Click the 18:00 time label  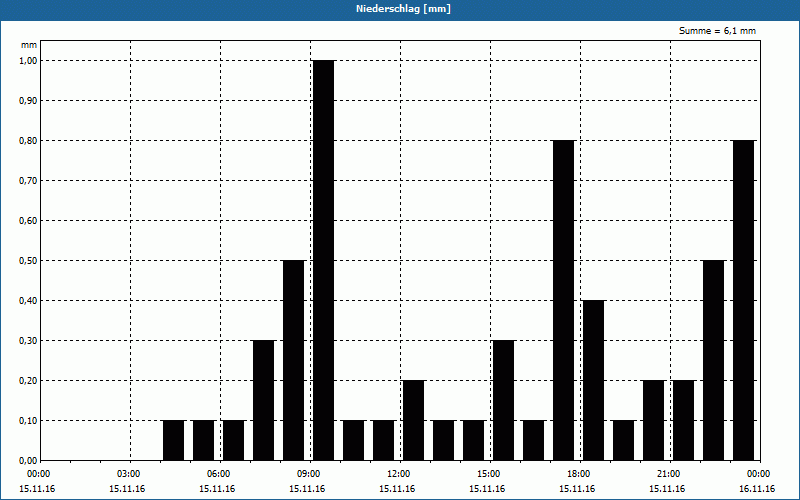(579, 474)
